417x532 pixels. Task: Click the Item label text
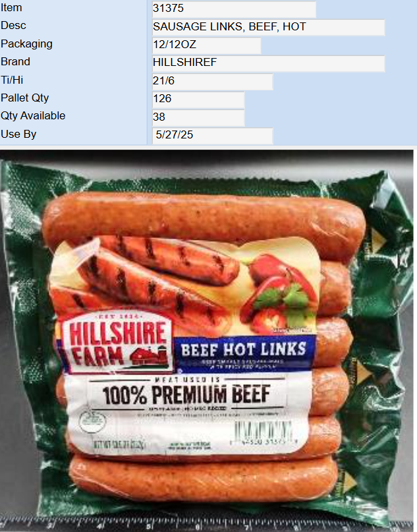(x=11, y=7)
